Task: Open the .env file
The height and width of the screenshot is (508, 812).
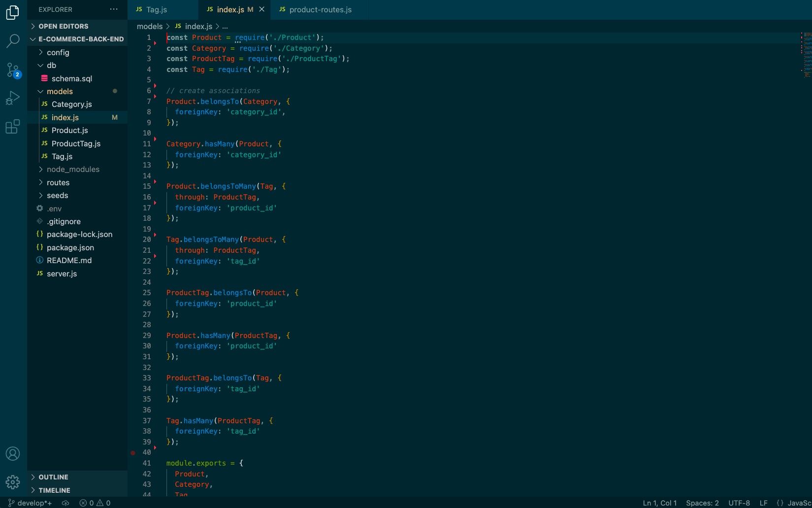Action: (77, 208)
